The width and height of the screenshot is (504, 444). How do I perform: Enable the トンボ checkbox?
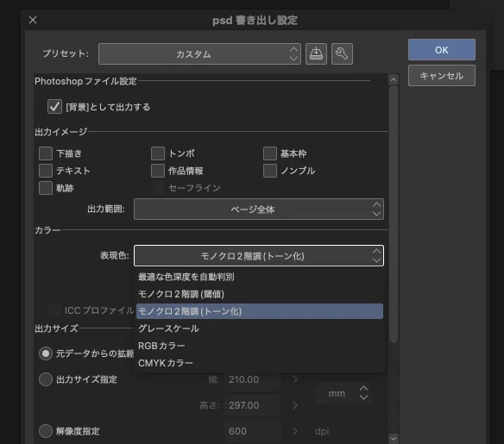pyautogui.click(x=158, y=153)
